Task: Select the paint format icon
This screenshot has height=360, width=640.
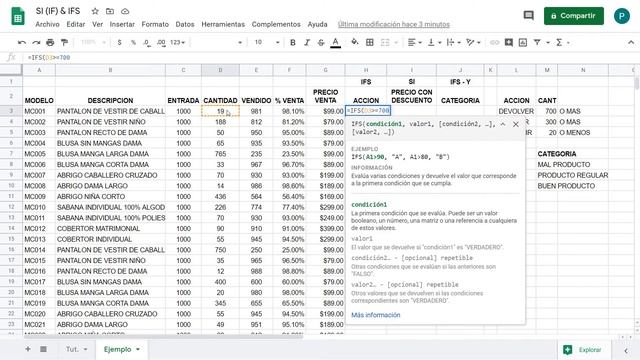Action: 64,42
